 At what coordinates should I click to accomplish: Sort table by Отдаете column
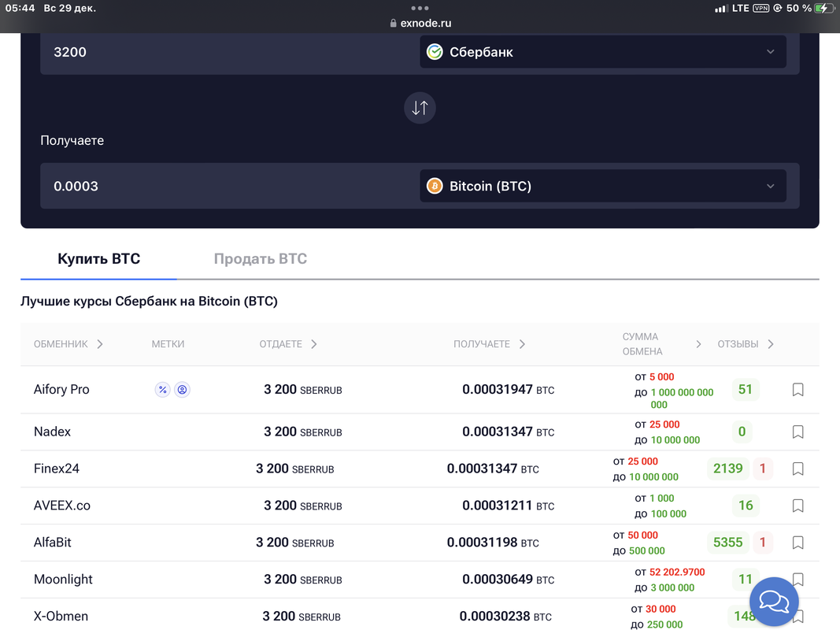[288, 344]
